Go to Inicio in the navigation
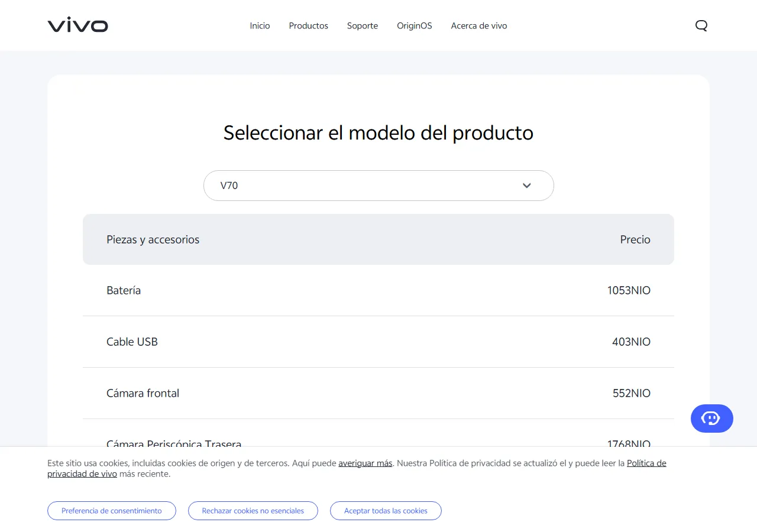 pyautogui.click(x=260, y=25)
